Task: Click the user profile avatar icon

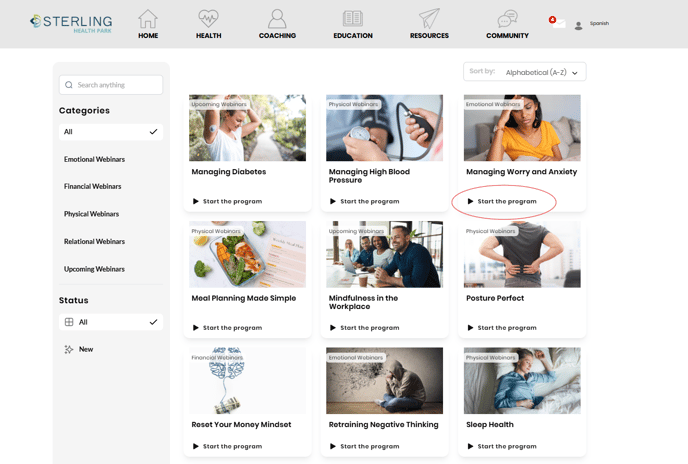Action: (578, 25)
